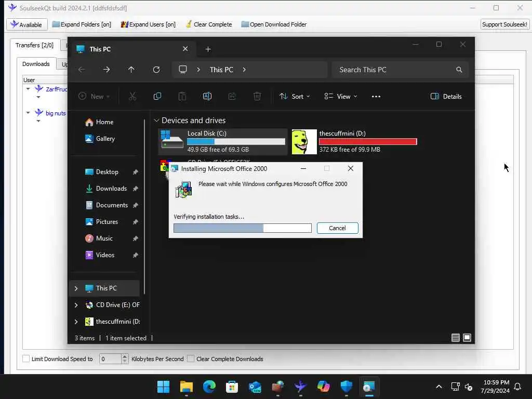Expand thescuffmini (D:) in navigation pane
The height and width of the screenshot is (399, 532).
[76, 321]
